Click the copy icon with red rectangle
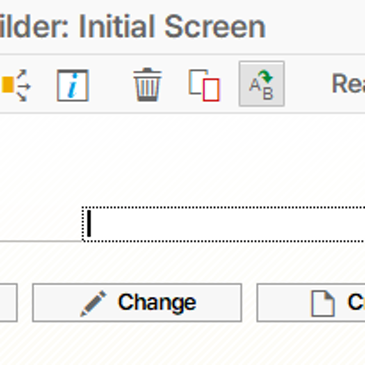365x365 pixels. tap(204, 85)
